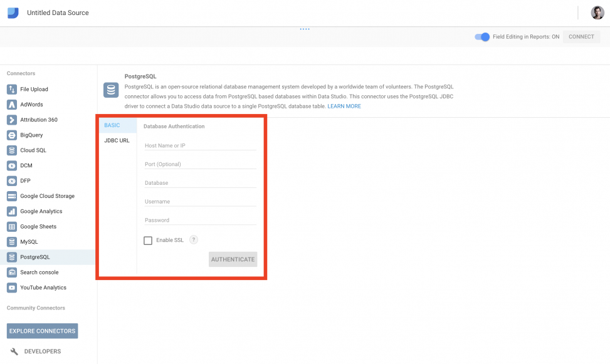
Task: Select Google Sheets connector label
Action: click(38, 227)
